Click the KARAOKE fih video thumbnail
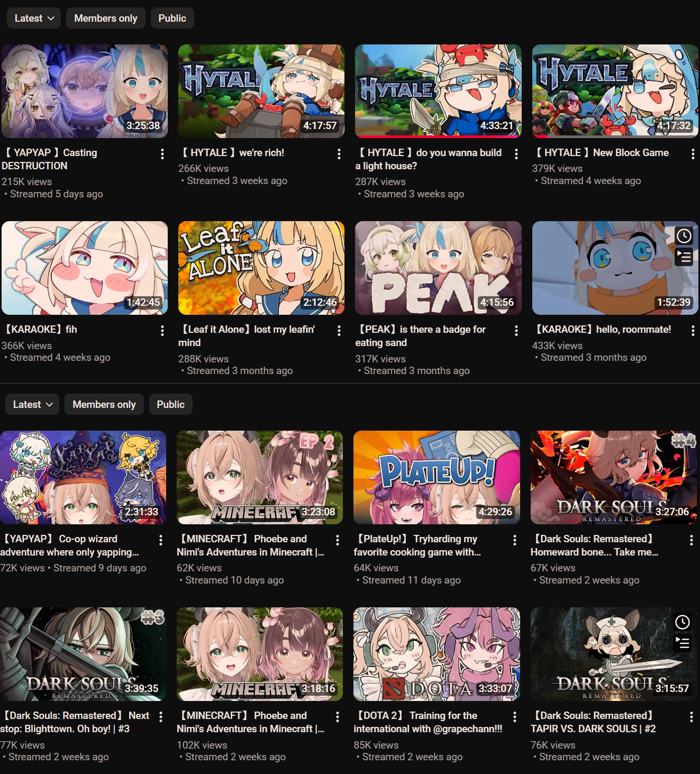 coord(85,268)
